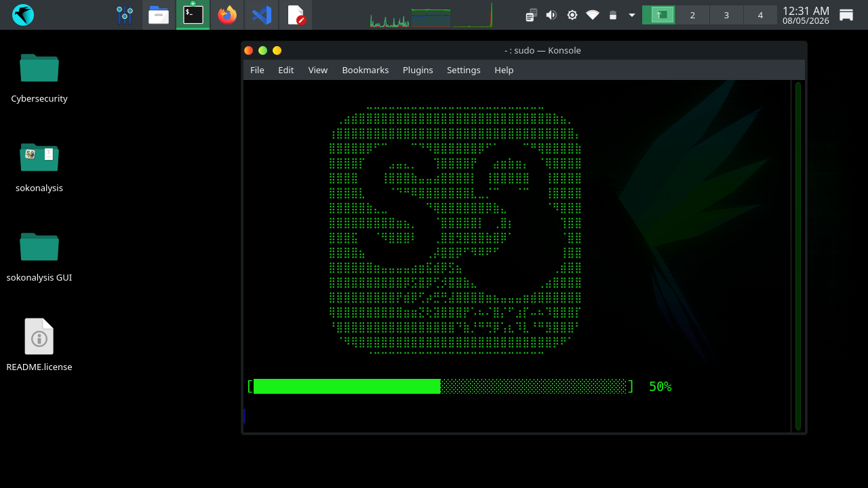Viewport: 868px width, 488px height.
Task: Open the clipboard tray icon
Action: 531,15
